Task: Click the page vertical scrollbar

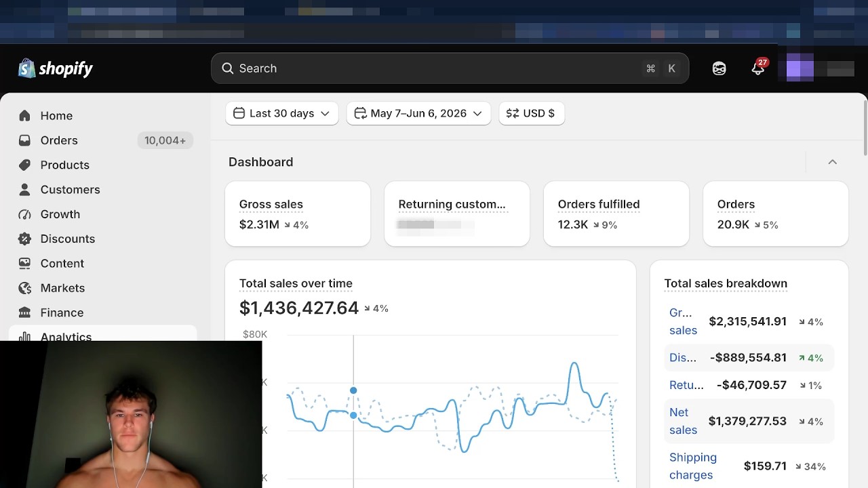Action: [x=865, y=127]
